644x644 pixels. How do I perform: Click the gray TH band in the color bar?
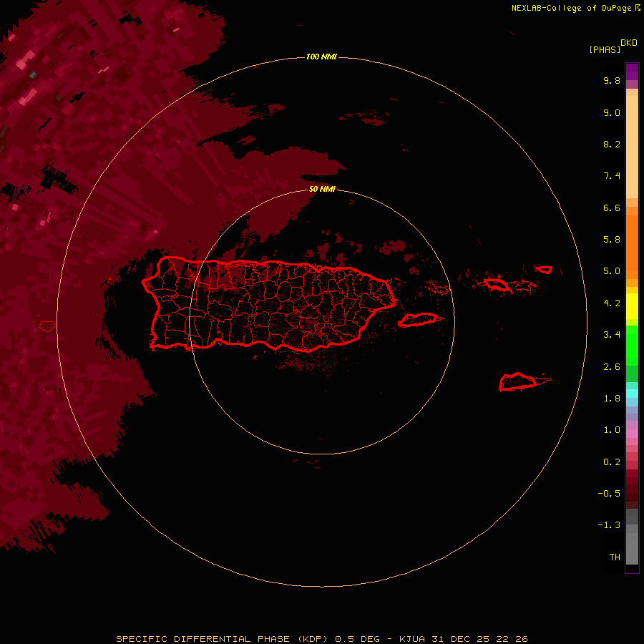[x=632, y=548]
